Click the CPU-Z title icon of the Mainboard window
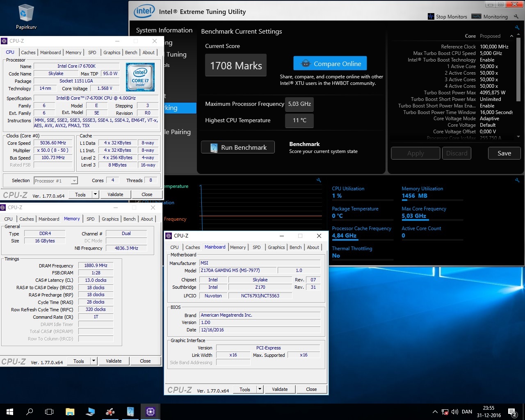 [x=169, y=236]
